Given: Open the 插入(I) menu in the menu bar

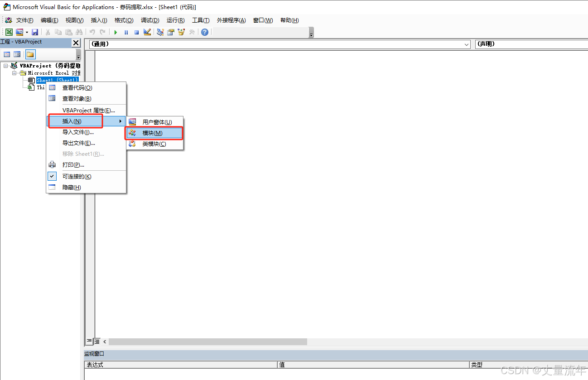Looking at the screenshot, I should tap(99, 20).
